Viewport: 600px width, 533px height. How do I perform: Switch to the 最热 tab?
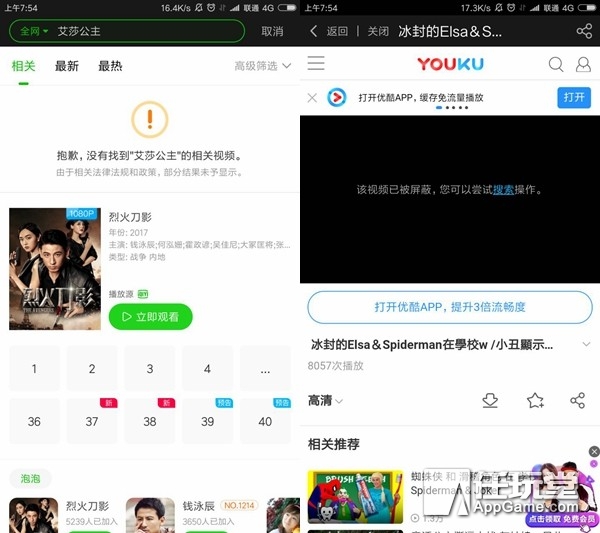pos(110,66)
